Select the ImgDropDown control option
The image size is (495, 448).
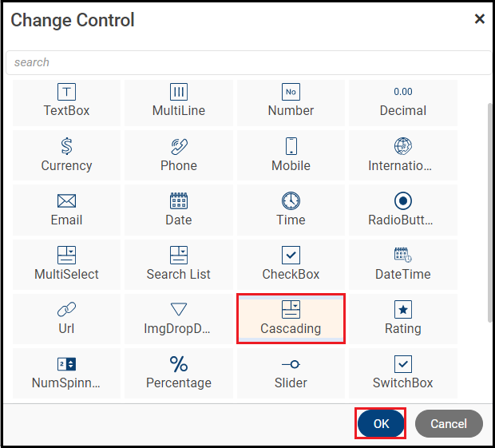(x=179, y=319)
